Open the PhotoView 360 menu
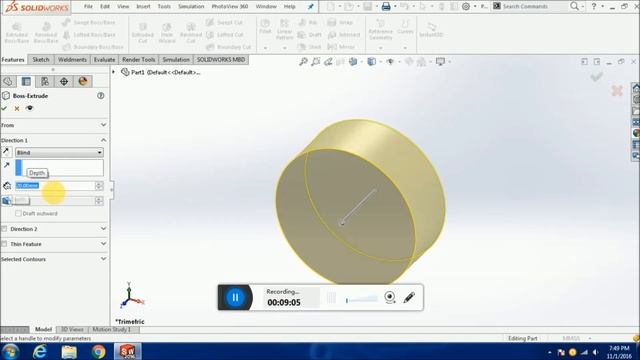Screen dimensions: 640x360 [230, 7]
